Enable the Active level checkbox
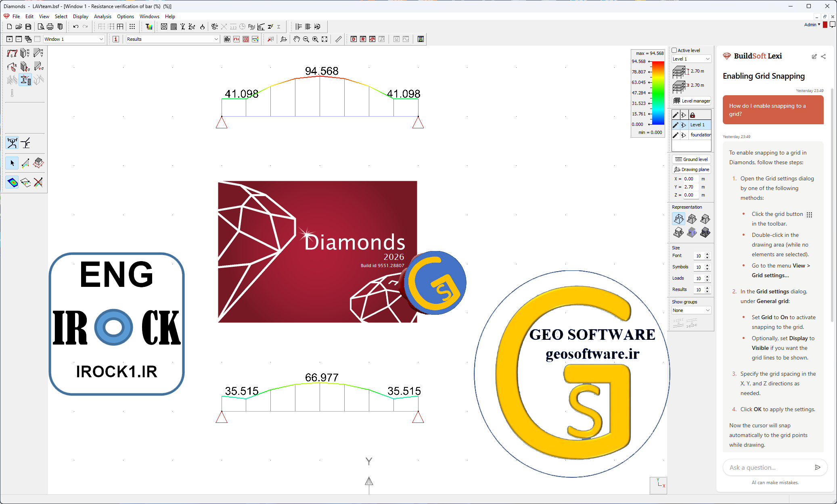 click(674, 50)
